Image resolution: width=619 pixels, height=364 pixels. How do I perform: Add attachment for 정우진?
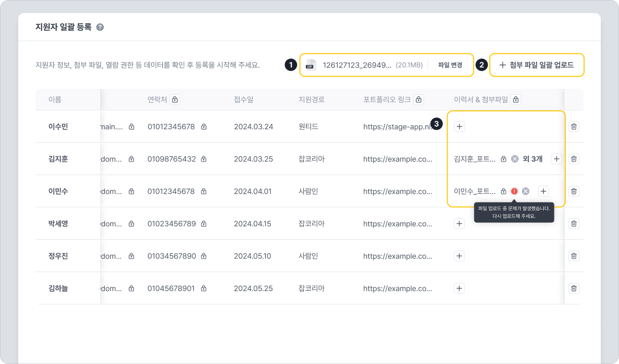459,256
